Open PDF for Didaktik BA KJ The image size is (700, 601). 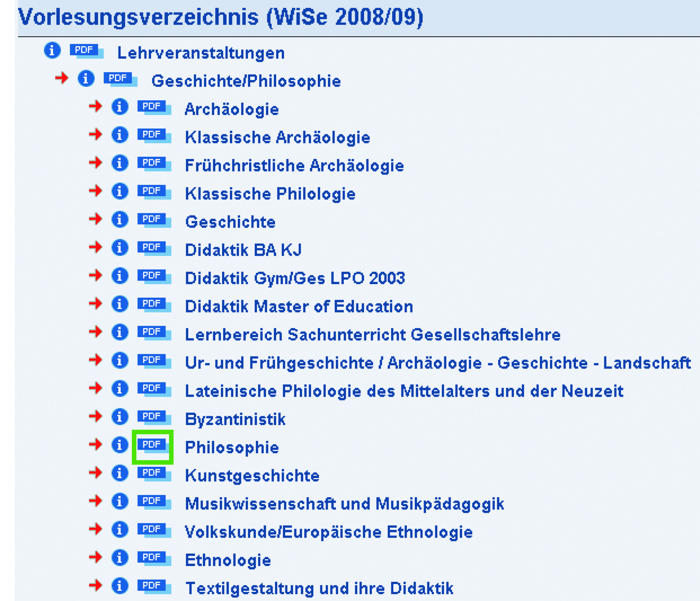[154, 248]
